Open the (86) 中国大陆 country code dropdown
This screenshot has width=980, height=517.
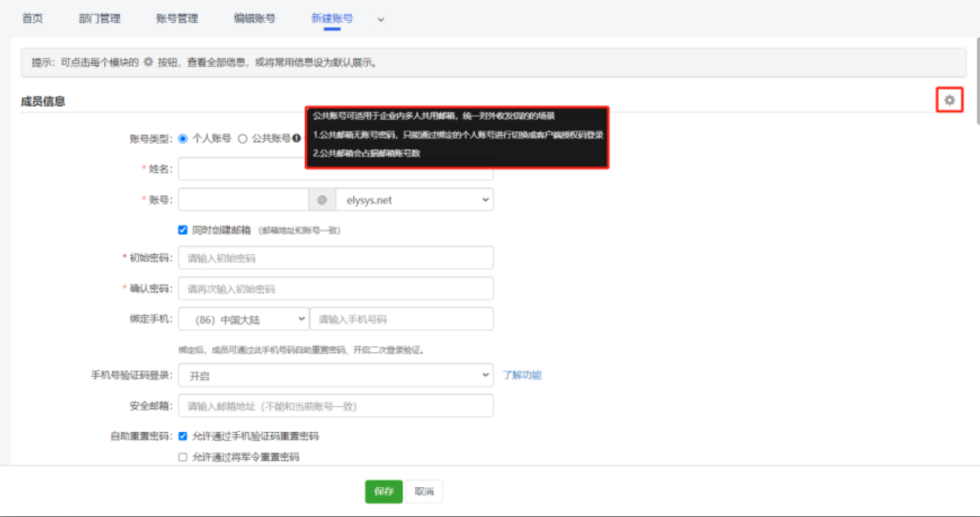point(243,319)
